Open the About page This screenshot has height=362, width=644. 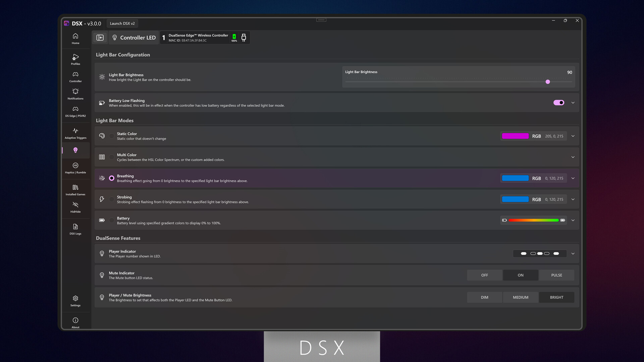75,322
